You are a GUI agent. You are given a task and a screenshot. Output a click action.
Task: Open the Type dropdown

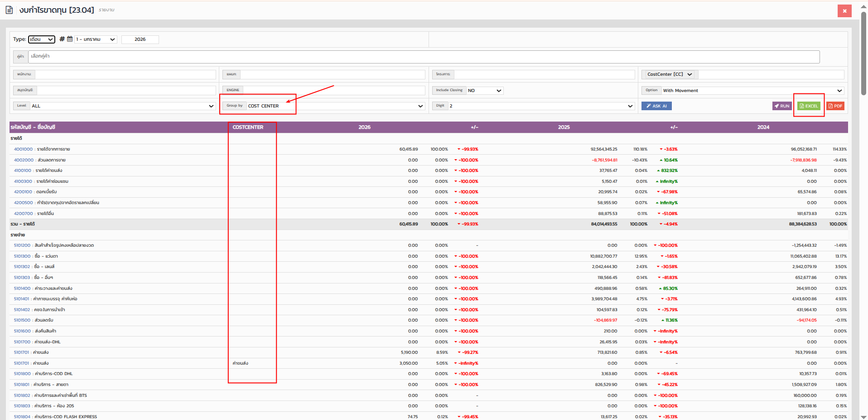point(42,39)
